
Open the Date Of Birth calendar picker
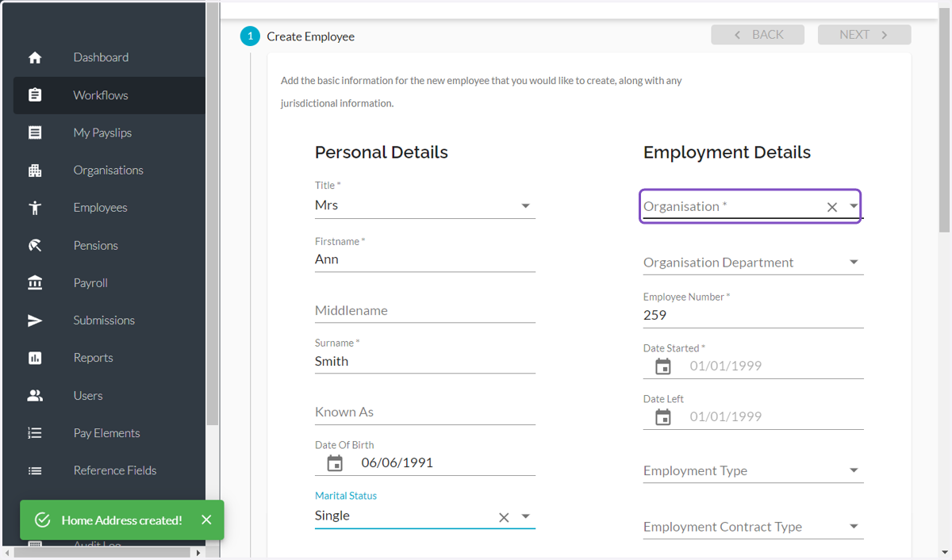pos(335,463)
